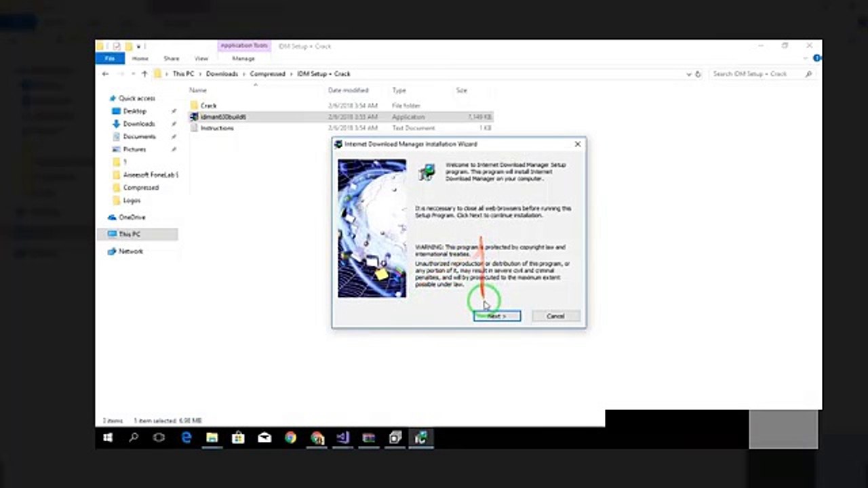Open Documents in the navigation pane

click(x=139, y=137)
